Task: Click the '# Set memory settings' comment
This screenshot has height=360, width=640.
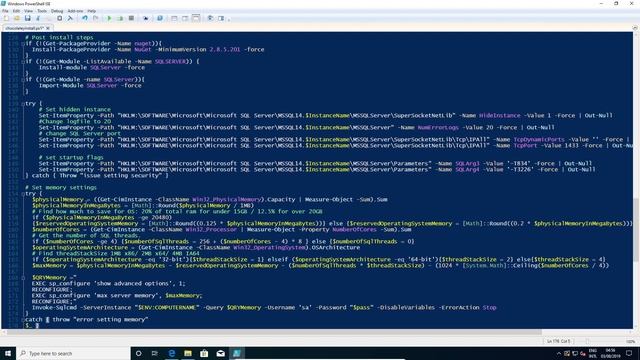Action: 61,188
